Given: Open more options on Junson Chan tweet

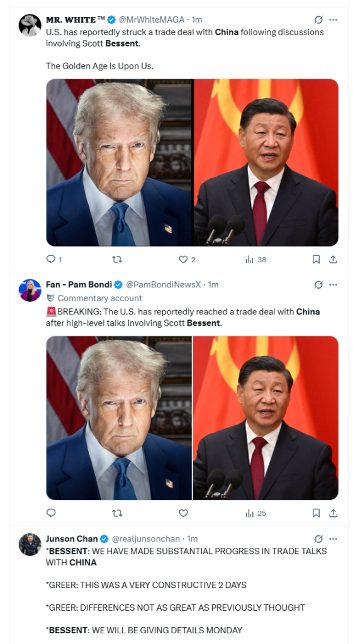Looking at the screenshot, I should [x=333, y=538].
